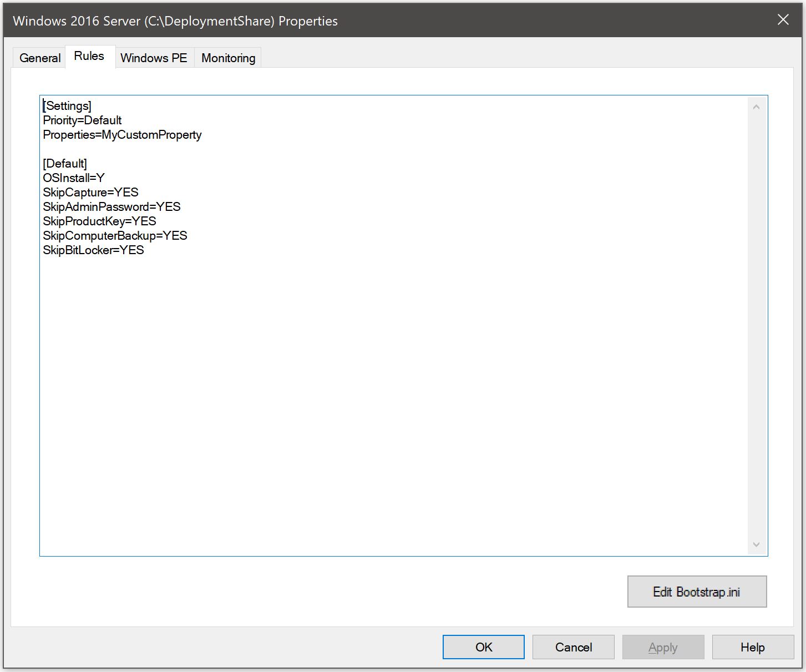Switch to the General tab

pos(39,57)
